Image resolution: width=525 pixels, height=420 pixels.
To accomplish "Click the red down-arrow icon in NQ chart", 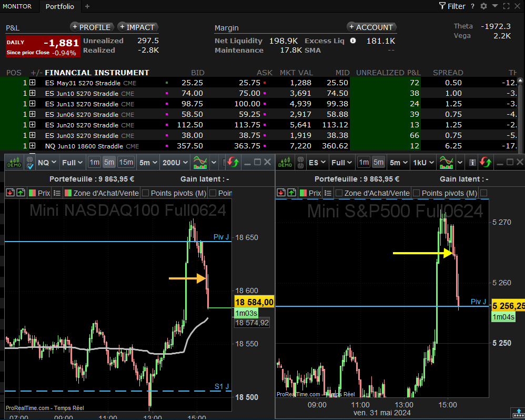I will coord(11,193).
